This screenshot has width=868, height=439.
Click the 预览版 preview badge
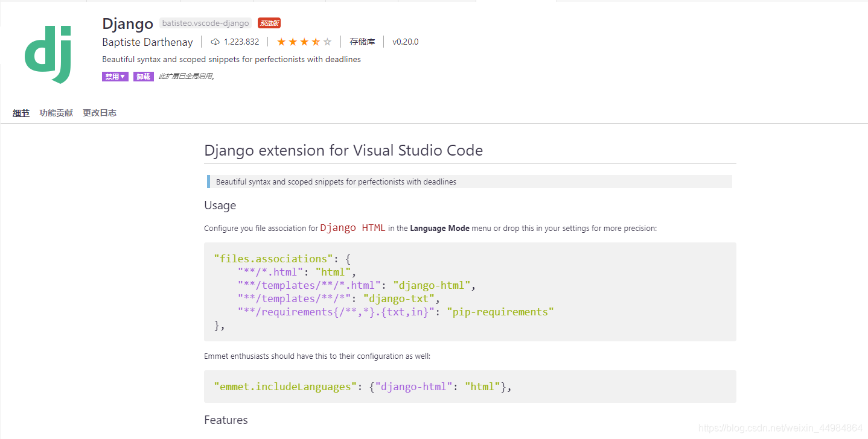[x=269, y=23]
